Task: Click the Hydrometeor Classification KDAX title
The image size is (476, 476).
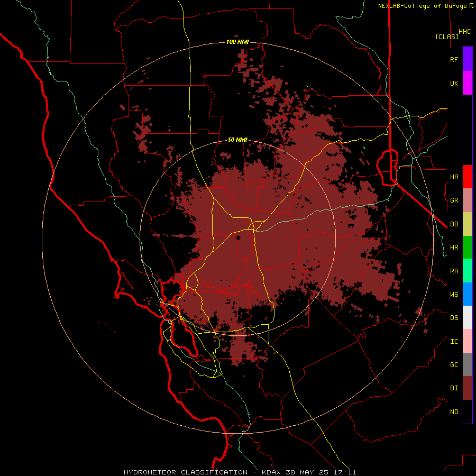Action: click(240, 472)
